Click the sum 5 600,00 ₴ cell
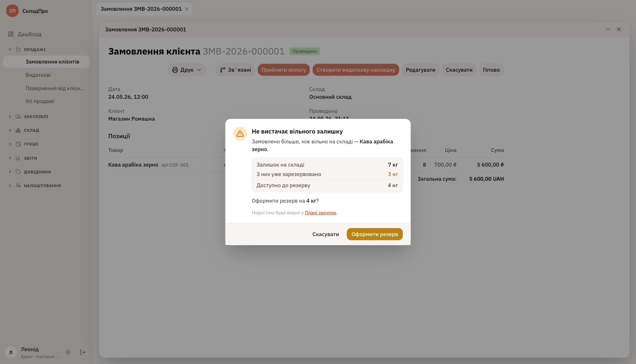This screenshot has width=636, height=364. coord(490,165)
